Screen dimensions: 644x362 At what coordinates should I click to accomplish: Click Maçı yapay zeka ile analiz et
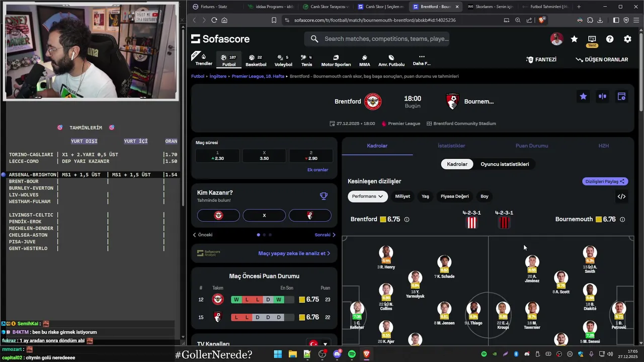(x=294, y=253)
